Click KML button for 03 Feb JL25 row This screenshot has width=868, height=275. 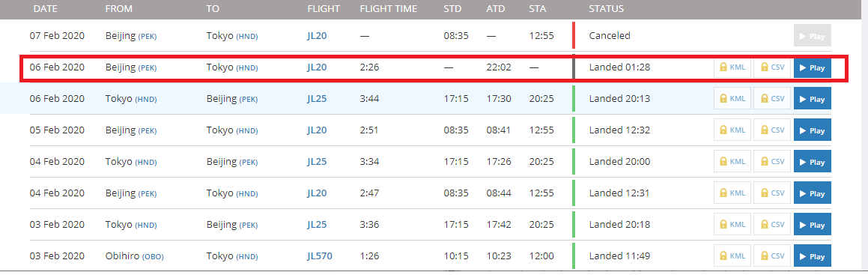tap(732, 225)
